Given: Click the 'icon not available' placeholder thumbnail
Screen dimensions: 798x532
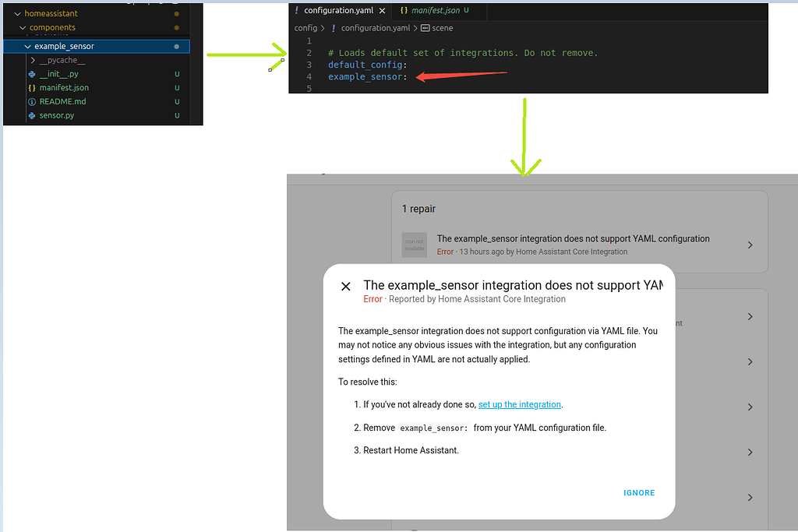Looking at the screenshot, I should (414, 245).
